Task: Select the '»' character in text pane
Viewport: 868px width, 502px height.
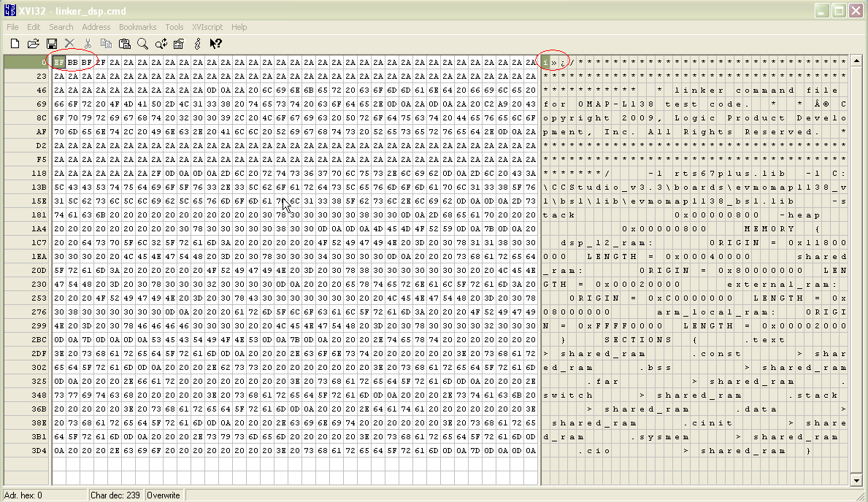Action: (554, 63)
